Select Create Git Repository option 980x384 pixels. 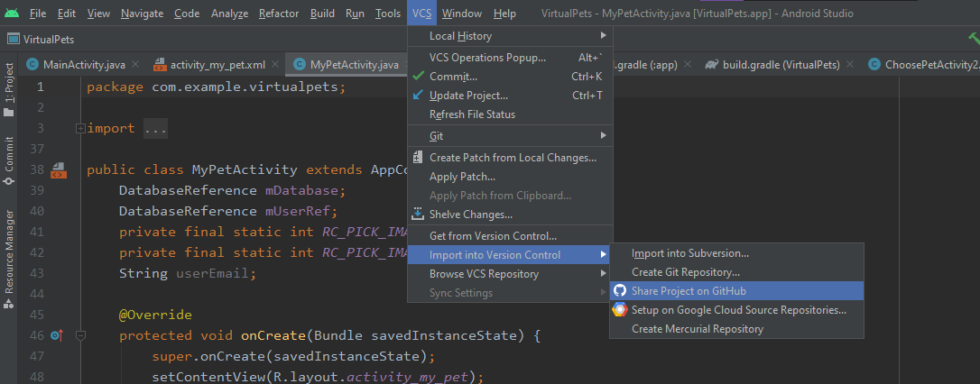pos(686,272)
